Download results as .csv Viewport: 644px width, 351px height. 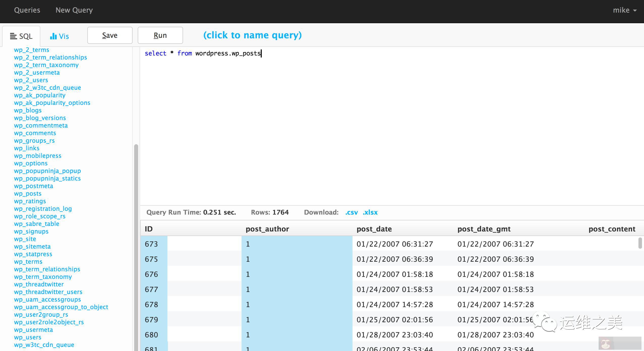tap(352, 212)
